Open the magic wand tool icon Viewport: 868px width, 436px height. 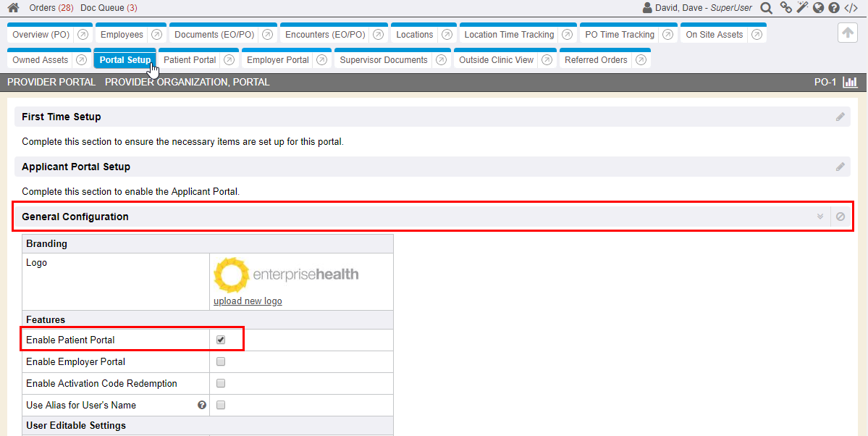pos(802,8)
